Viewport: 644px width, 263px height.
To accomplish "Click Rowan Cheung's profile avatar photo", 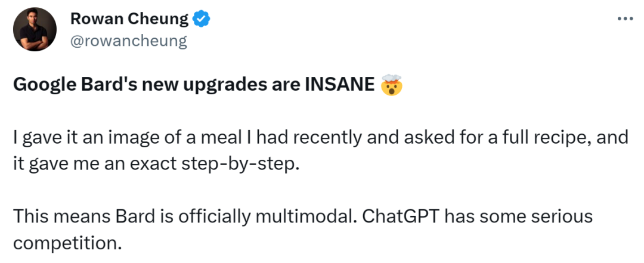I will pos(35,30).
